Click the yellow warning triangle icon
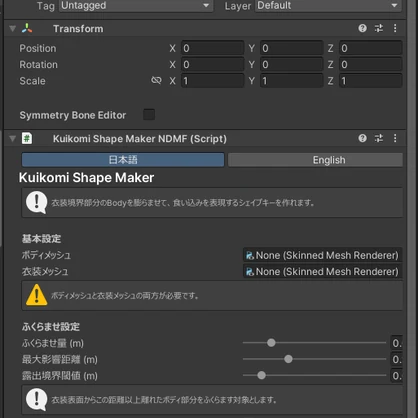418x418 pixels. pyautogui.click(x=37, y=295)
